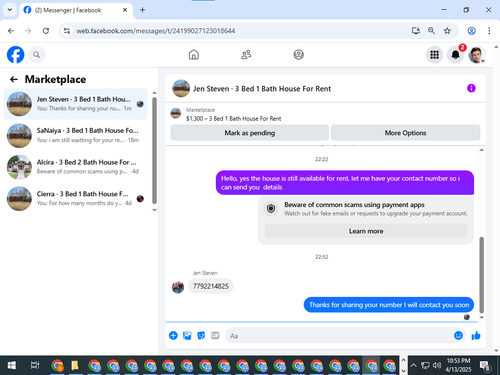Select the Messenger | Facebook tab
This screenshot has height=375, width=500.
76,10
